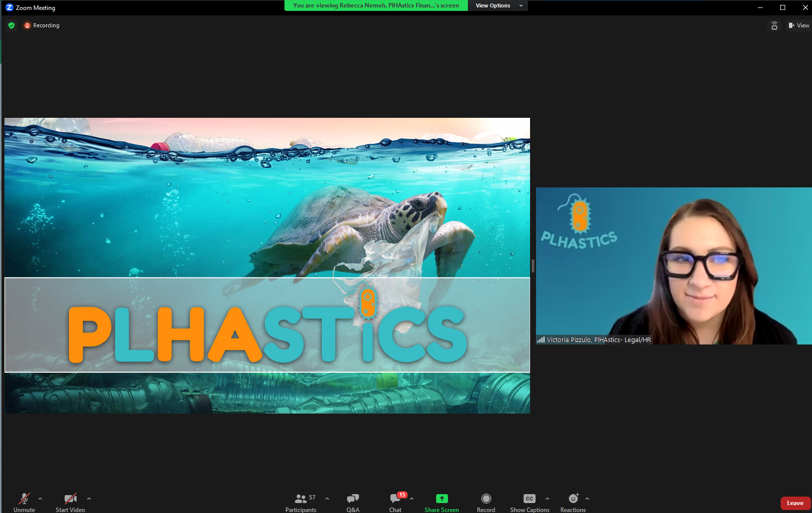812x513 pixels.
Task: Click the shared screen viewing banner
Action: tap(376, 5)
